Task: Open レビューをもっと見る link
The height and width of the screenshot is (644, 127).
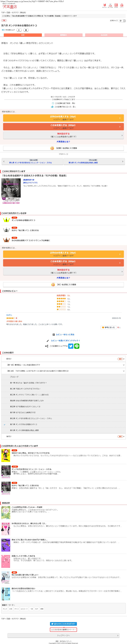Action: coord(65,335)
